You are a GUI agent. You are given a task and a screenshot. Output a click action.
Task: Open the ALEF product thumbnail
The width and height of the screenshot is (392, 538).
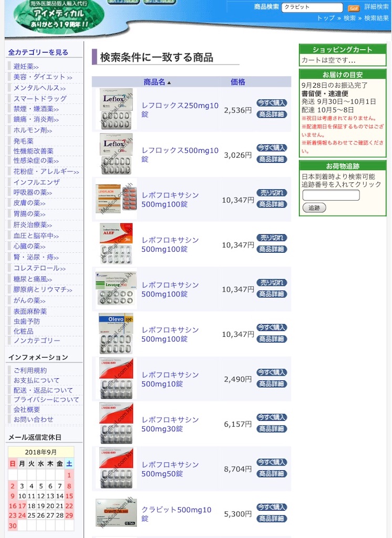(116, 244)
